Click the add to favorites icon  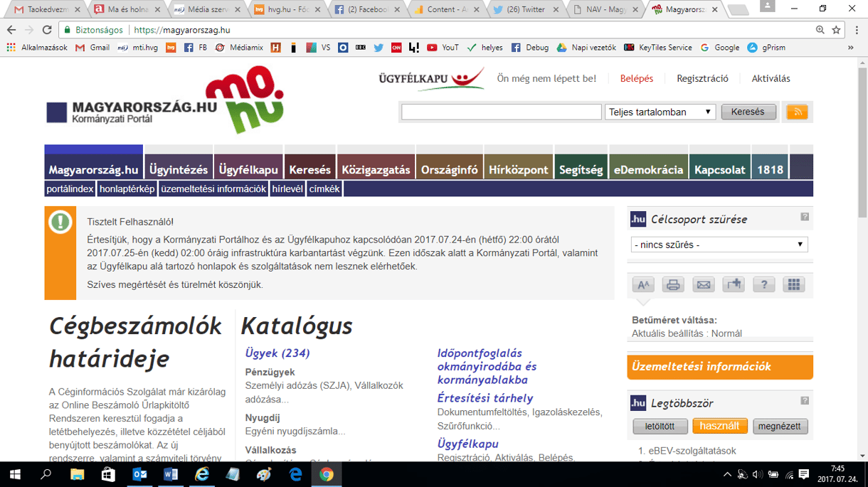[x=734, y=284]
